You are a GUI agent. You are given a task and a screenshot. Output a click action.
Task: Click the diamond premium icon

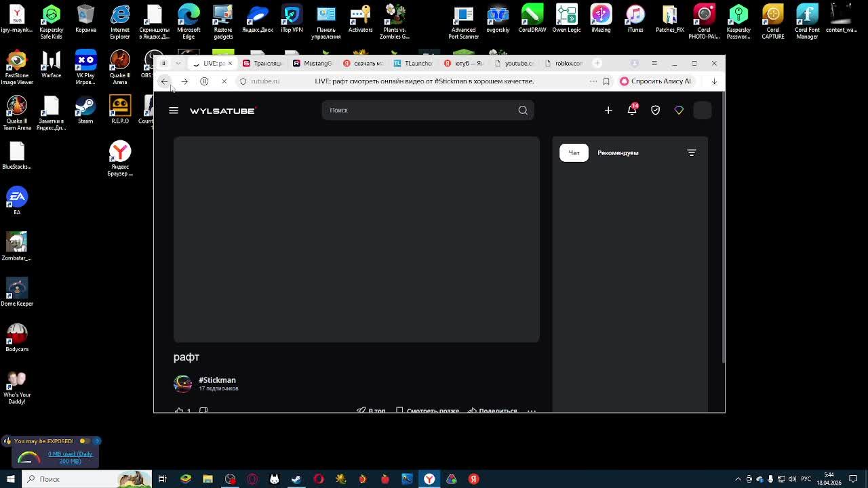point(679,110)
